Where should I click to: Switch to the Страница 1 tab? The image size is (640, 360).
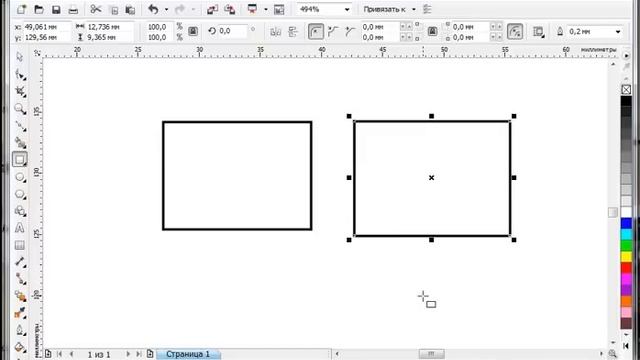[x=188, y=354]
